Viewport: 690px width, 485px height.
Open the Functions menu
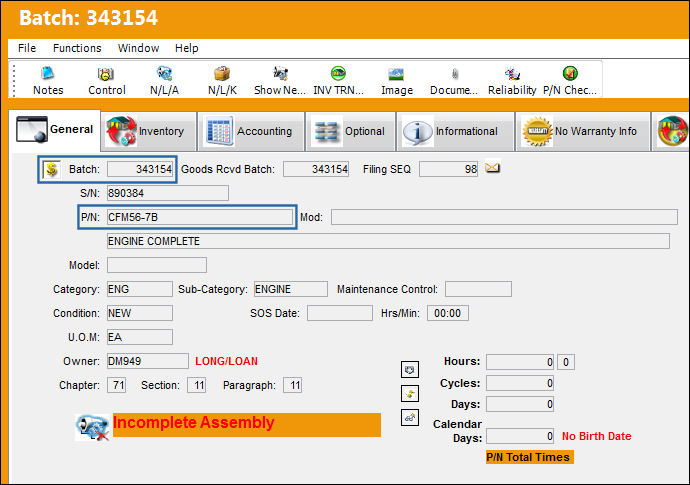(x=77, y=48)
